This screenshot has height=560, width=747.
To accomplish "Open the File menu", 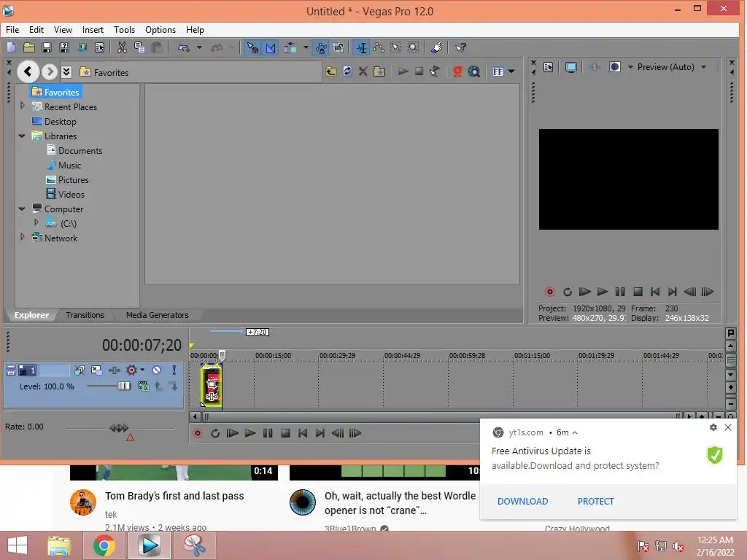I will click(x=12, y=29).
